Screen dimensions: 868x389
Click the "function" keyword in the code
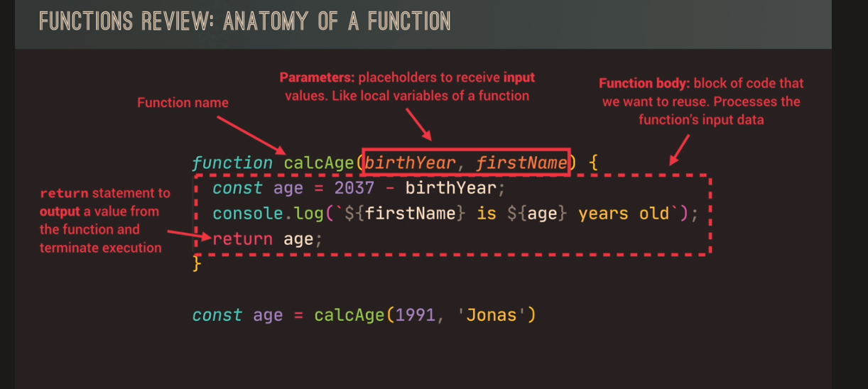[232, 163]
